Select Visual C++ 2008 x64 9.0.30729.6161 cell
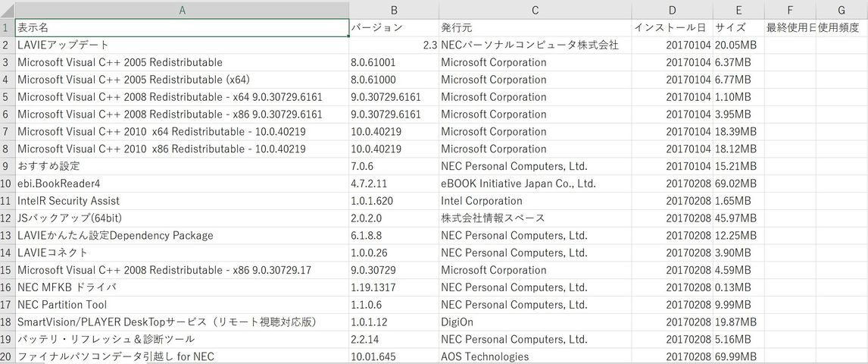The width and height of the screenshot is (868, 364). [182, 97]
